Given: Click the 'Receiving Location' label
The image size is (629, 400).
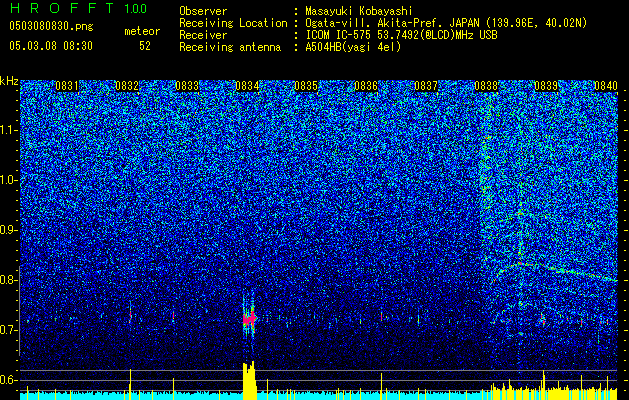Looking at the screenshot, I should (x=233, y=23).
